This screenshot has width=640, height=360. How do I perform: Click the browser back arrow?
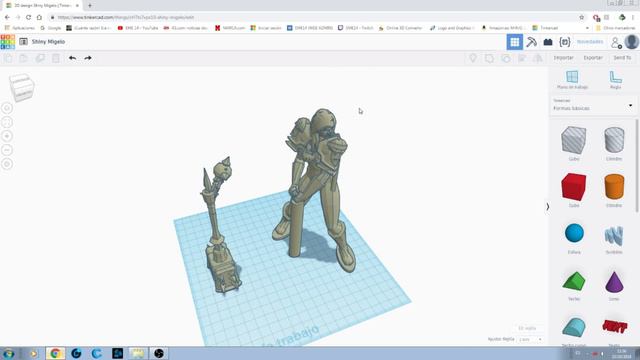click(7, 17)
